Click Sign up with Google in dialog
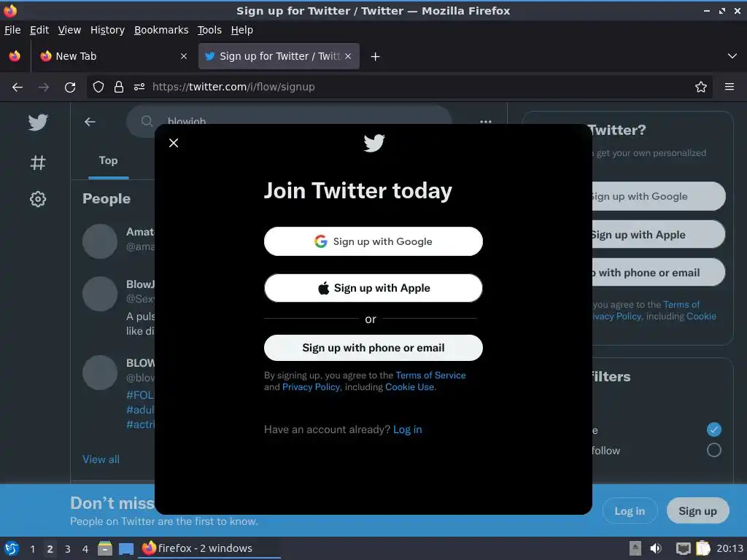The image size is (747, 560). [373, 241]
